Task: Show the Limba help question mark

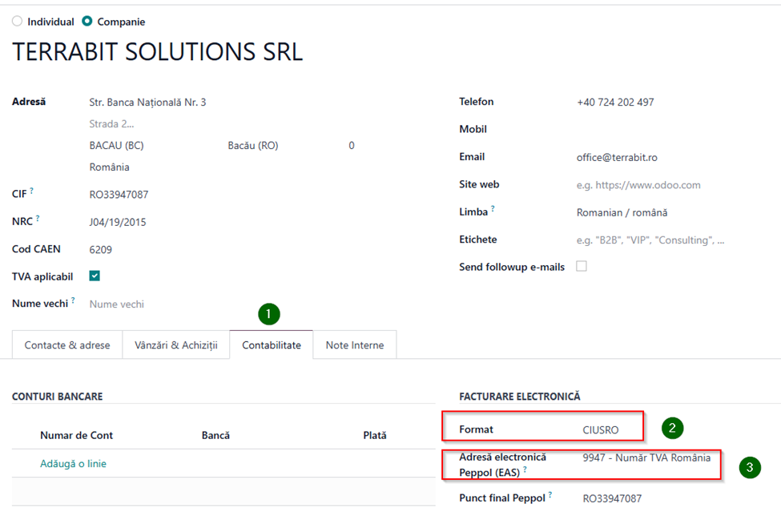Action: (x=493, y=209)
